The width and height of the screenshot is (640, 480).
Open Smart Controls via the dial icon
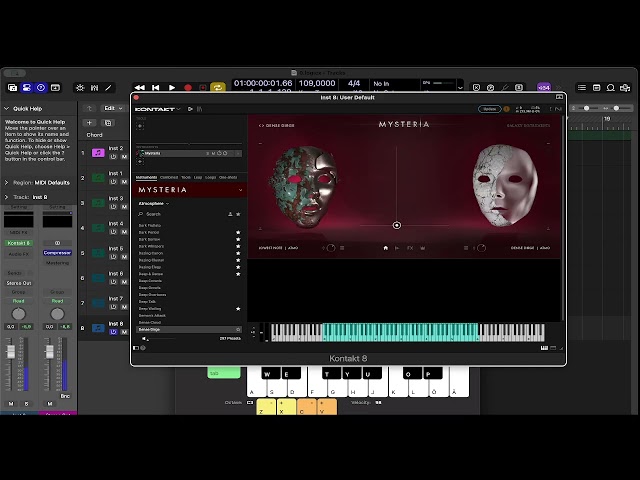pos(80,88)
